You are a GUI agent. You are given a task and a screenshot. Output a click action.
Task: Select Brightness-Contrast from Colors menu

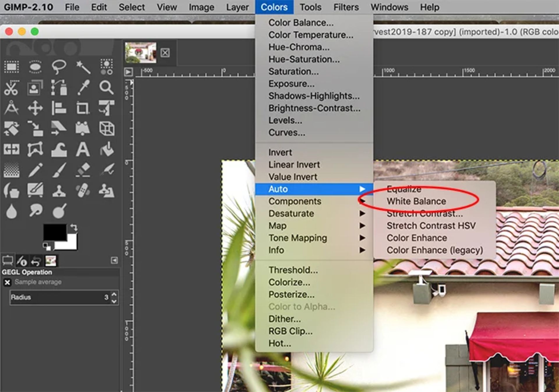(314, 108)
